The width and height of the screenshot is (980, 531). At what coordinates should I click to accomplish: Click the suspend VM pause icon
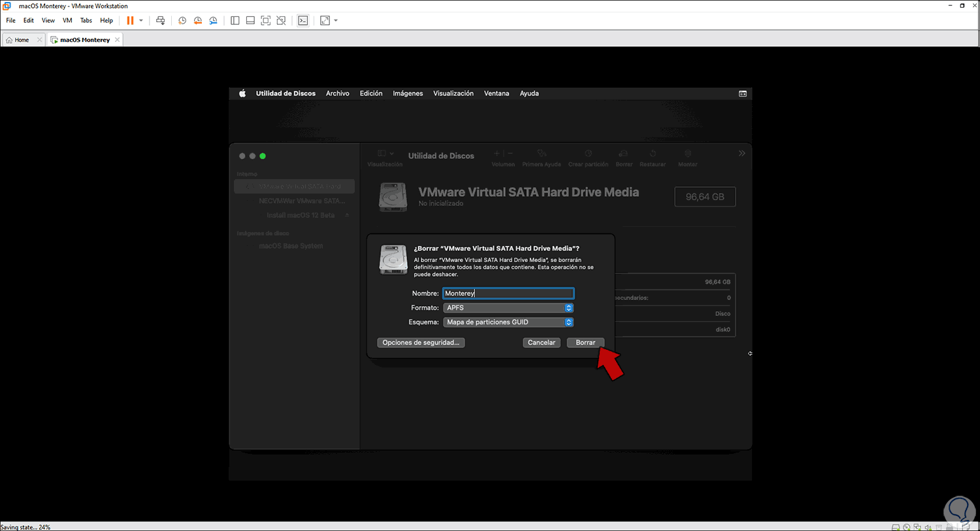(130, 20)
